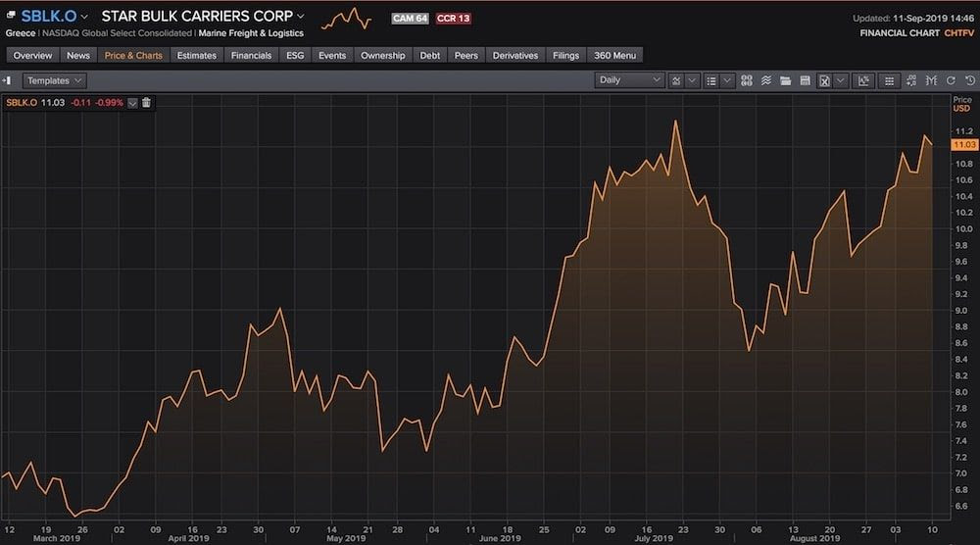Expand the SBLK.O series options arrow
This screenshot has width=980, height=545.
click(x=132, y=103)
